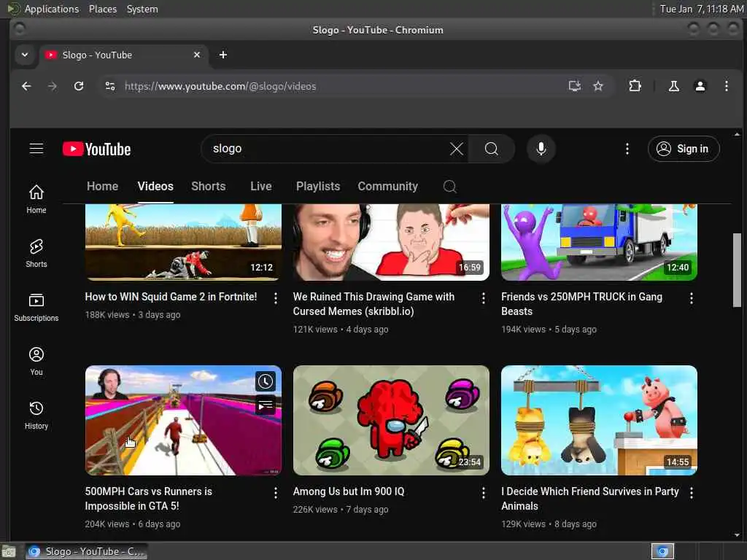Open We Ruined This Drawing Game title

374,304
